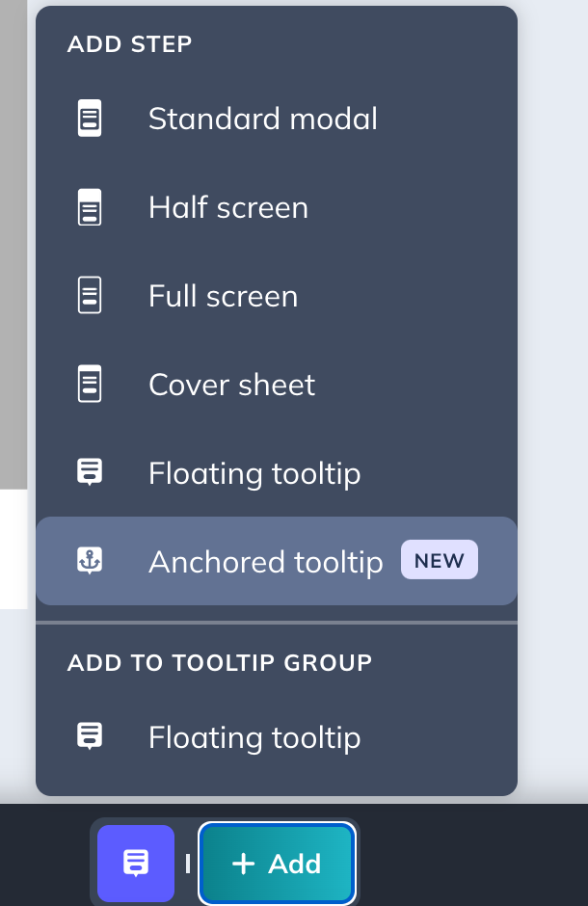
Task: Choose Standard modal from Add Step menu
Action: pyautogui.click(x=262, y=120)
